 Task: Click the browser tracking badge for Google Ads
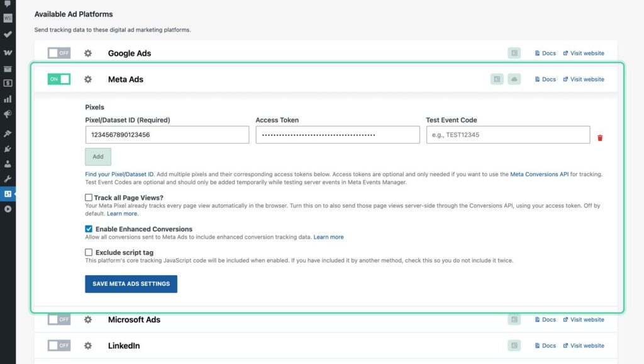[514, 53]
